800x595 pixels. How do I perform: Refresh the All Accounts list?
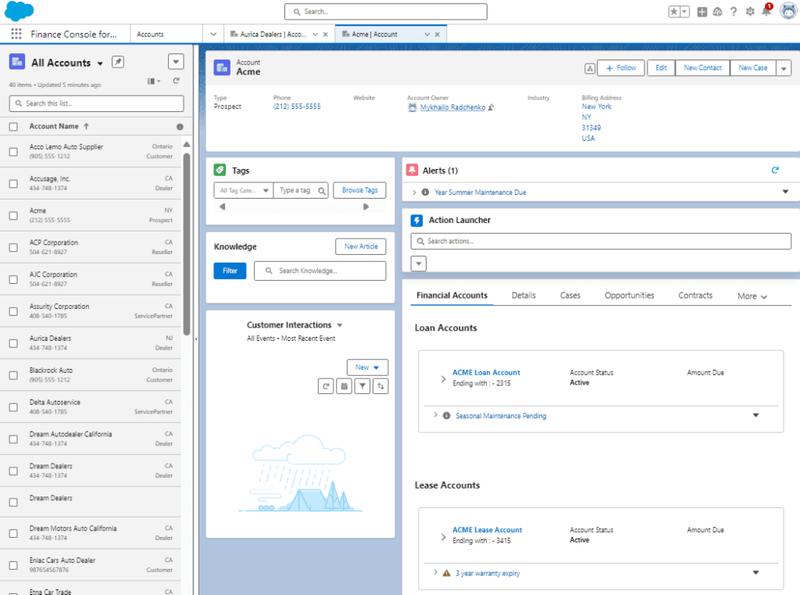point(176,81)
